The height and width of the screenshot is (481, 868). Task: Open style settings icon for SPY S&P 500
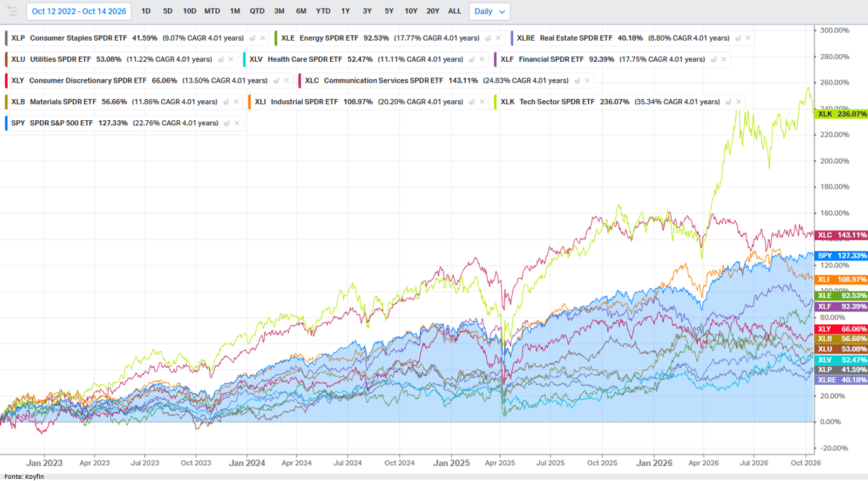pos(227,123)
